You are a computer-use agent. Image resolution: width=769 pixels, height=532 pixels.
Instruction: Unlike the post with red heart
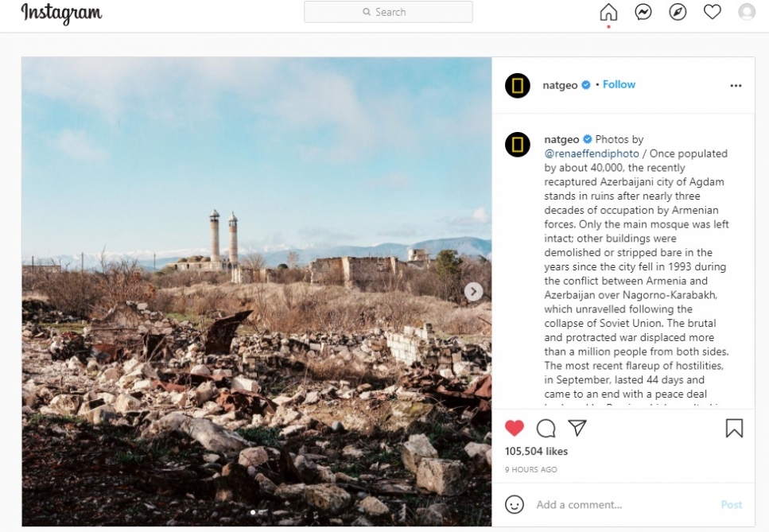(515, 428)
